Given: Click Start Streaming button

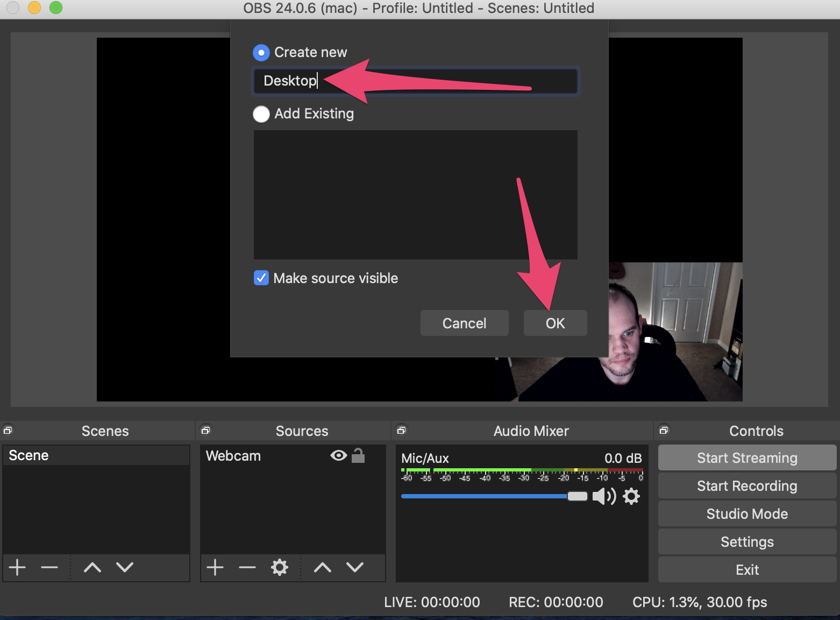Looking at the screenshot, I should coord(748,458).
